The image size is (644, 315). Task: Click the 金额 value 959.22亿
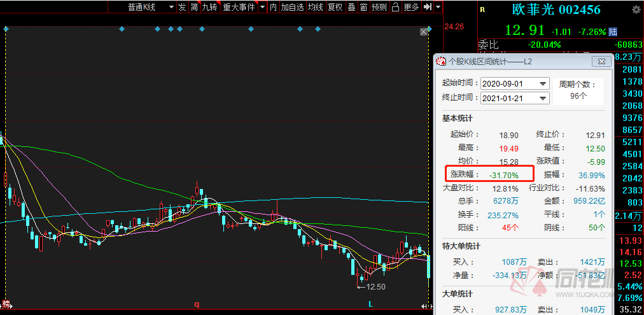point(589,202)
